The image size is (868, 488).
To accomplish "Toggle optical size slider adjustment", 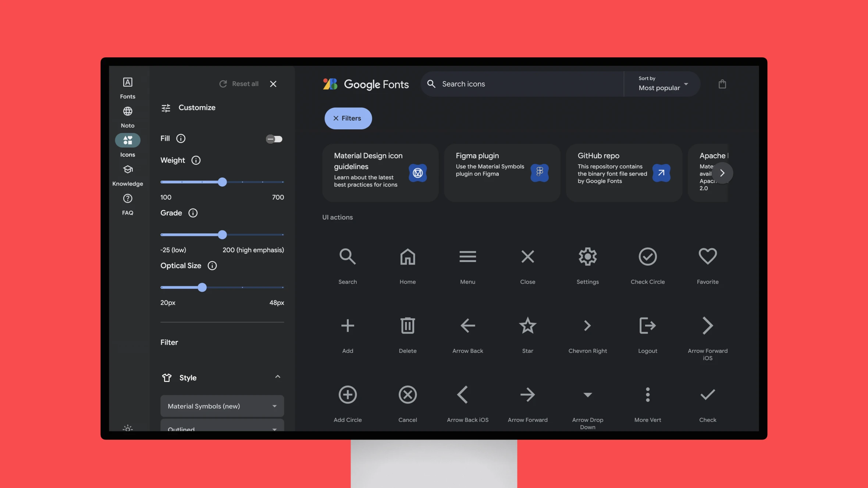I will [202, 288].
